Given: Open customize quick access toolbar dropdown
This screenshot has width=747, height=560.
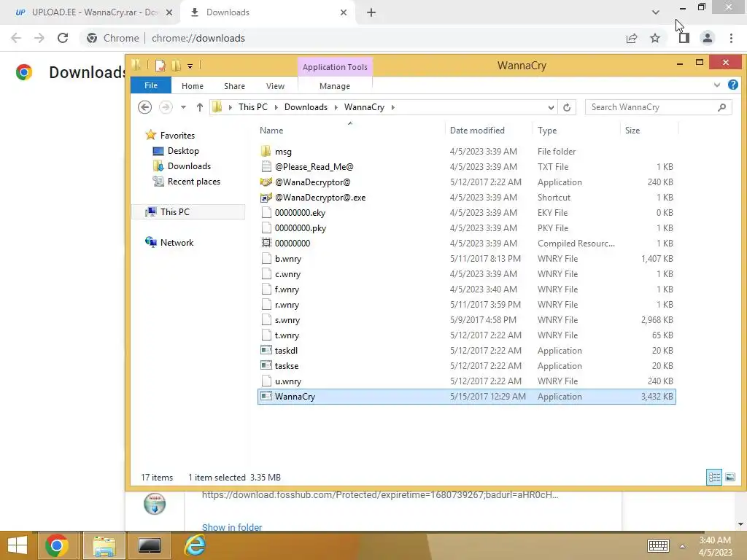Looking at the screenshot, I should coord(190,66).
